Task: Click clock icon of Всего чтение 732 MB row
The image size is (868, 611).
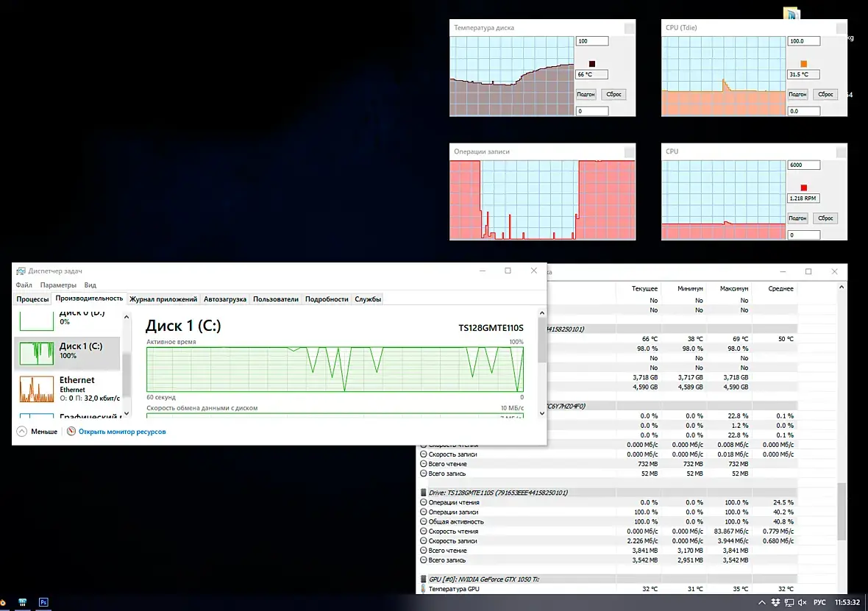Action: 424,464
